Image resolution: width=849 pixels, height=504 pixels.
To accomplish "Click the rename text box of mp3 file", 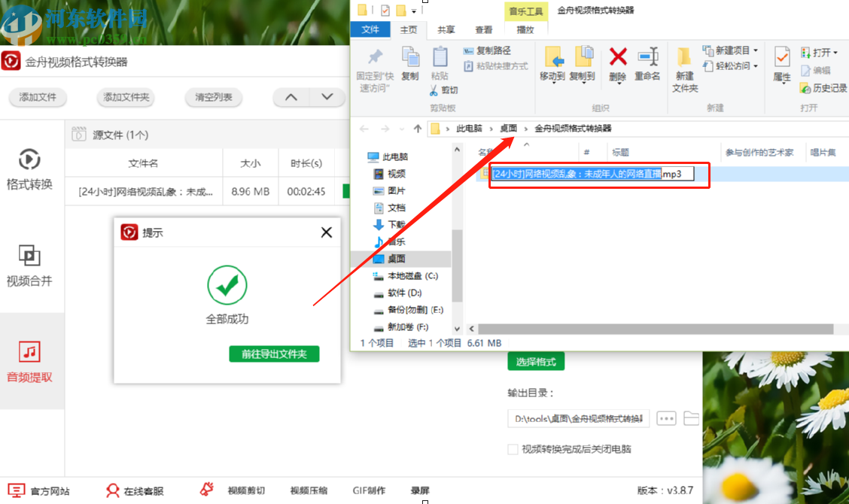I will click(592, 174).
